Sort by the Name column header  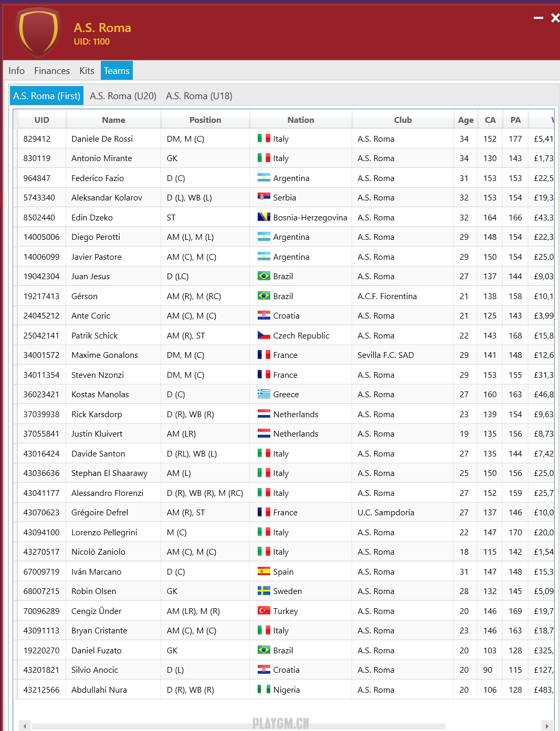tap(113, 120)
